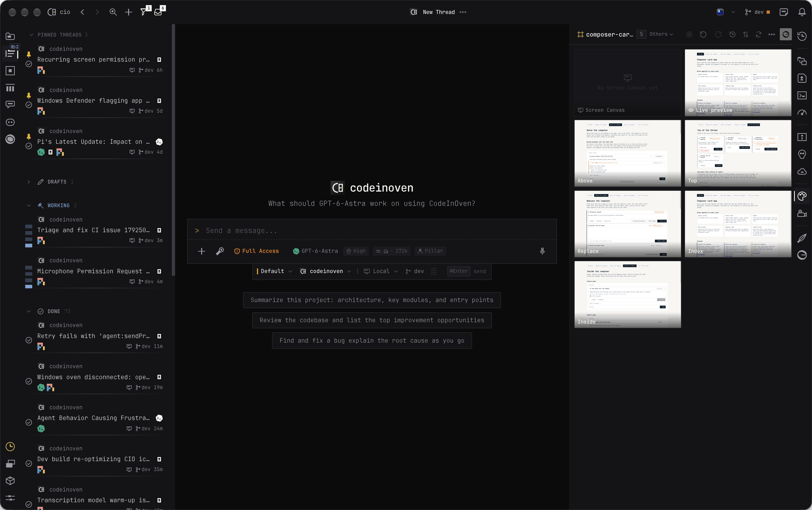Viewport: 812px width, 510px height.
Task: Click the microphone icon in composer
Action: [x=542, y=251]
